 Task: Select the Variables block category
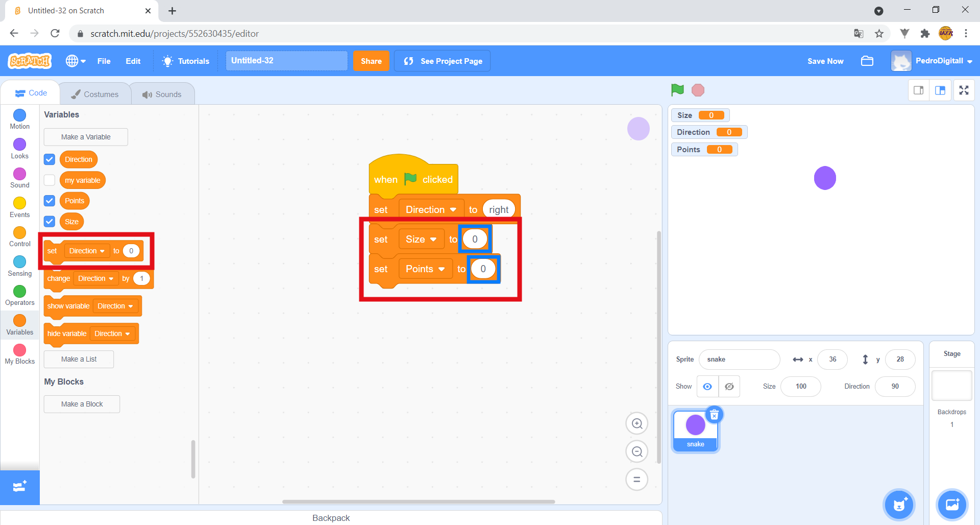click(x=19, y=325)
